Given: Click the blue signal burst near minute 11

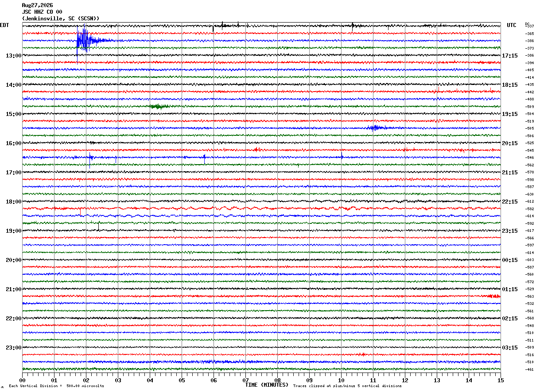Looking at the screenshot, I should pos(376,128).
